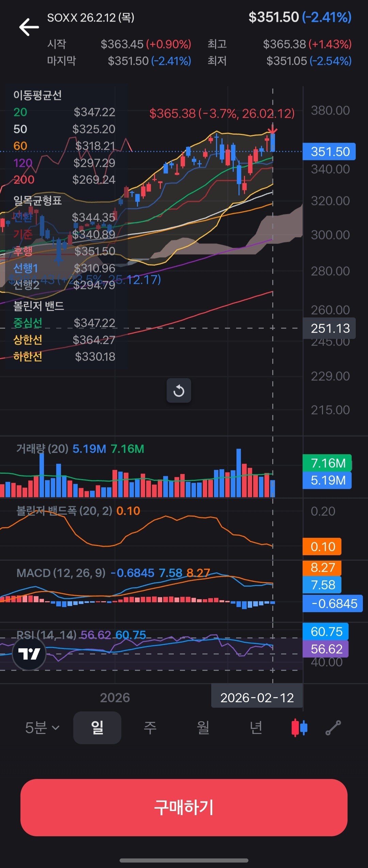
Task: Switch chart type via candlestick icon
Action: click(300, 727)
